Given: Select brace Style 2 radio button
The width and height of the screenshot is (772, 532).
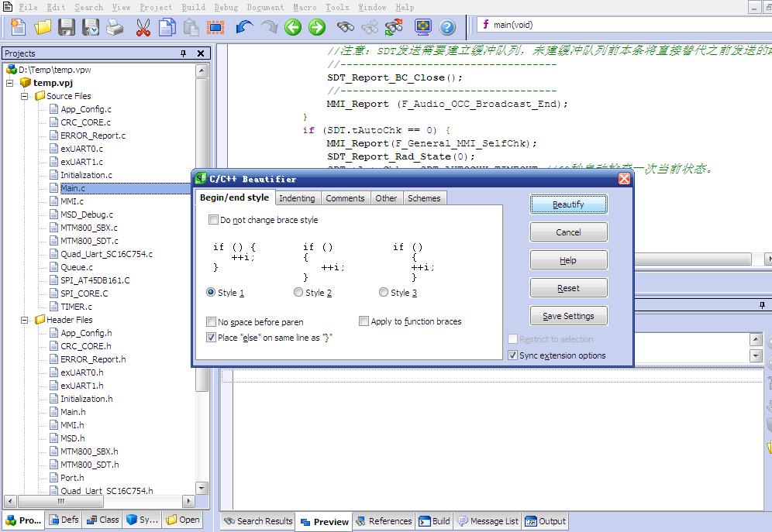Looking at the screenshot, I should pyautogui.click(x=298, y=292).
